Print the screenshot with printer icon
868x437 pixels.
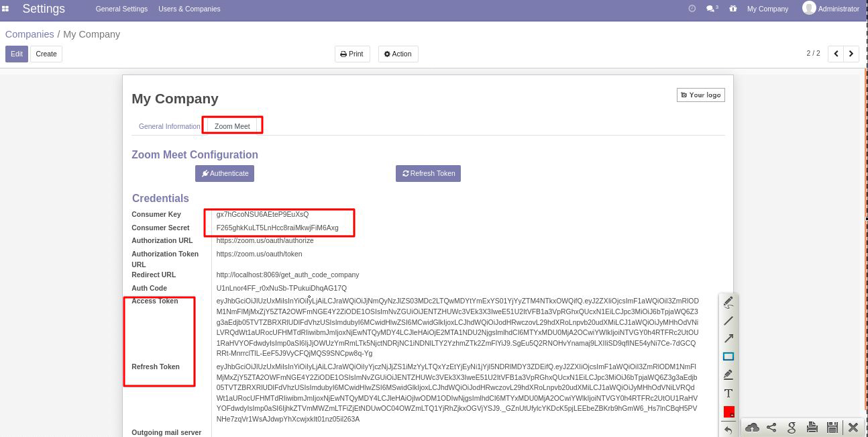click(812, 428)
